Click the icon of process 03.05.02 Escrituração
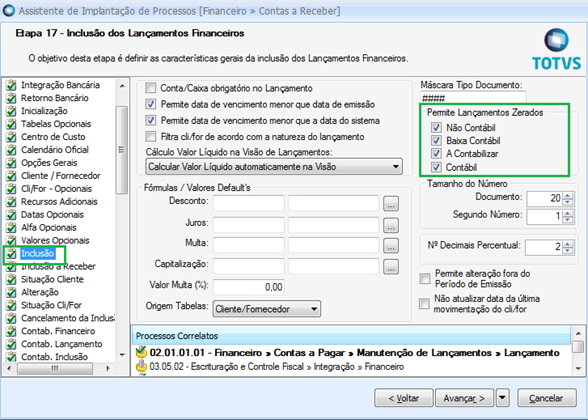 [141, 366]
